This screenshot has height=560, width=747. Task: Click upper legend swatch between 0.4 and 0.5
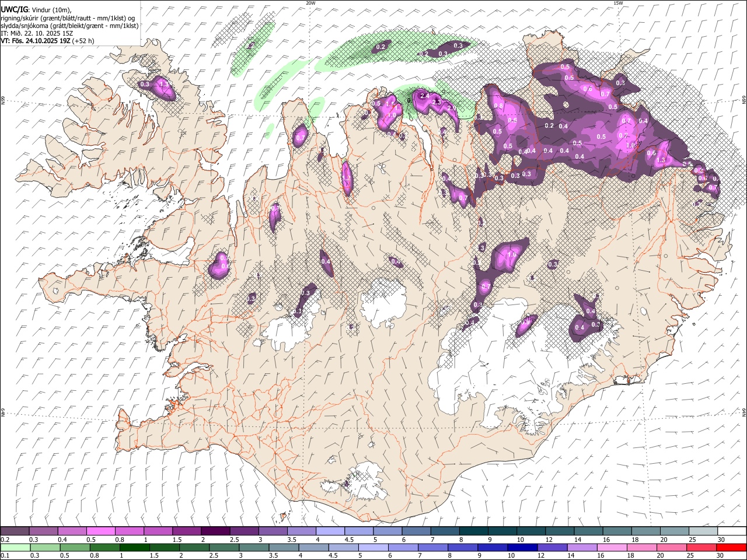coord(72,531)
